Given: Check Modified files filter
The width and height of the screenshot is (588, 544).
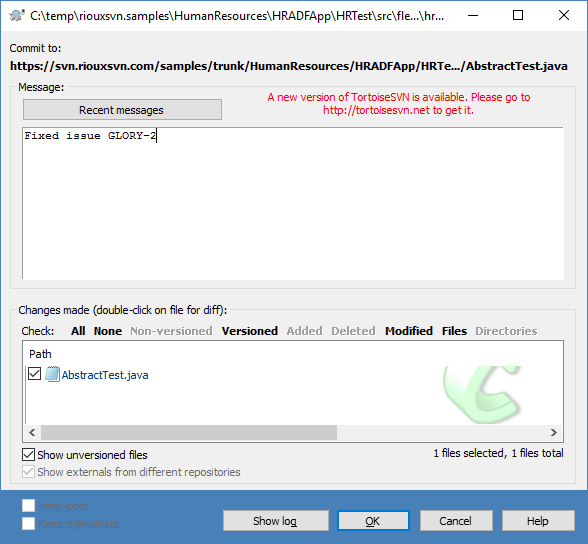Looking at the screenshot, I should 409,331.
